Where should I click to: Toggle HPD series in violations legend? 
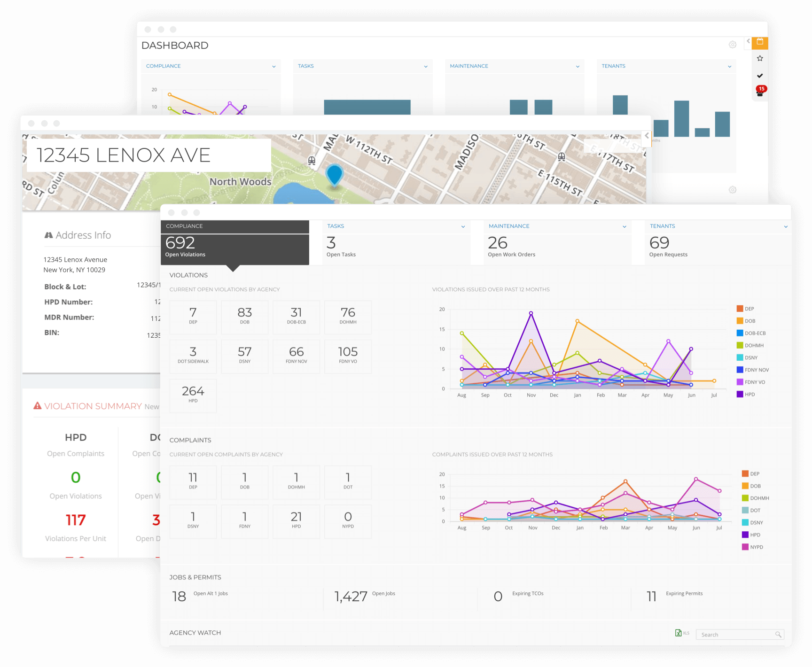[746, 394]
